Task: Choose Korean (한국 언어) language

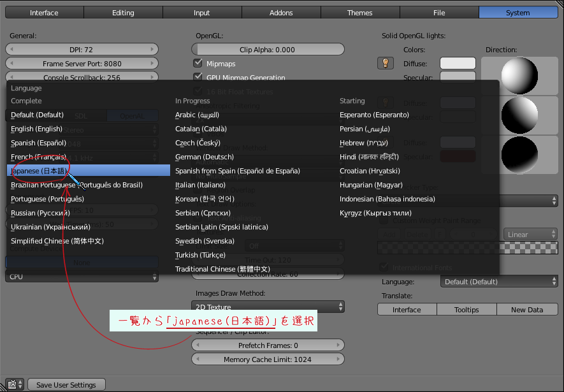Action: click(x=253, y=199)
